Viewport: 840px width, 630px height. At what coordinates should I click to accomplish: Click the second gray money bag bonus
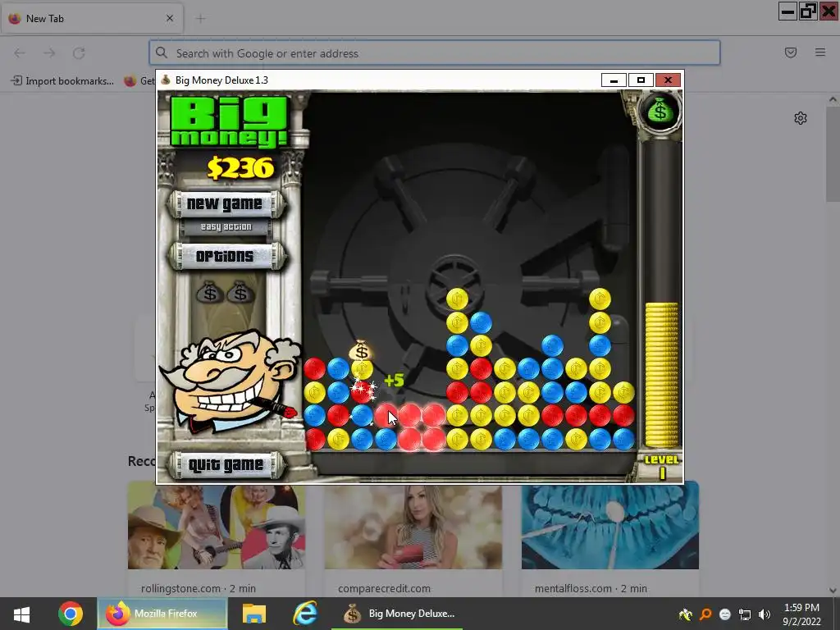click(x=240, y=293)
